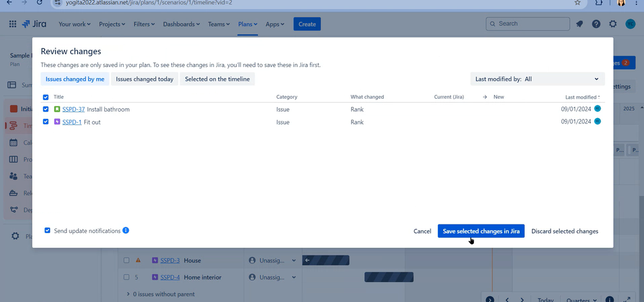Open the SSPD-4 issue link
644x302 pixels.
click(x=170, y=277)
